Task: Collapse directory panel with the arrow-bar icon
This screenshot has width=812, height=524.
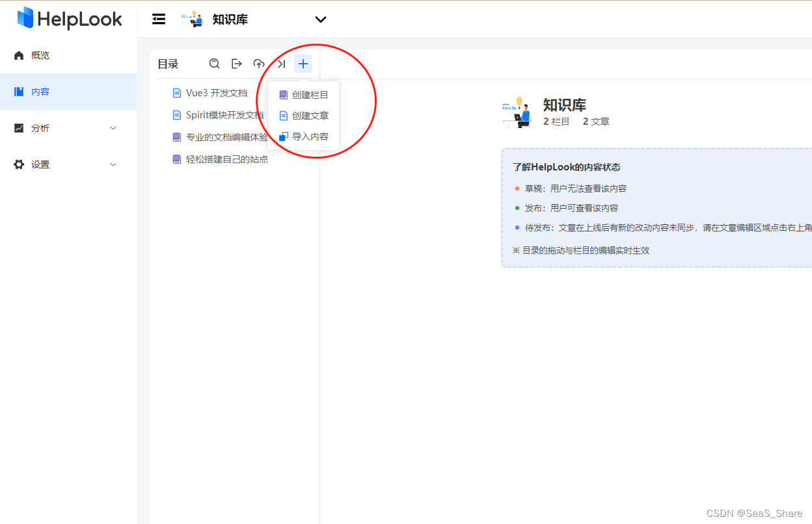Action: 281,64
